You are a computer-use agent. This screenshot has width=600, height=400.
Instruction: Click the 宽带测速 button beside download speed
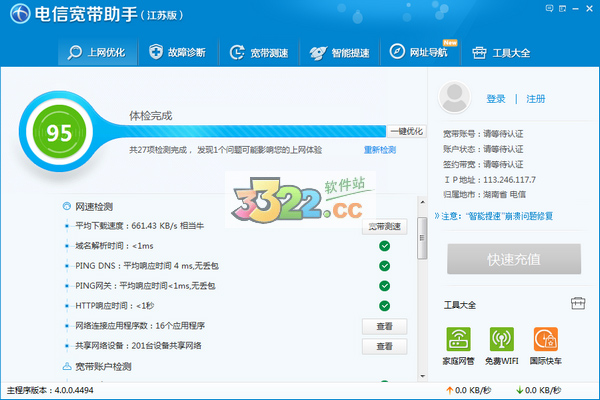click(385, 227)
